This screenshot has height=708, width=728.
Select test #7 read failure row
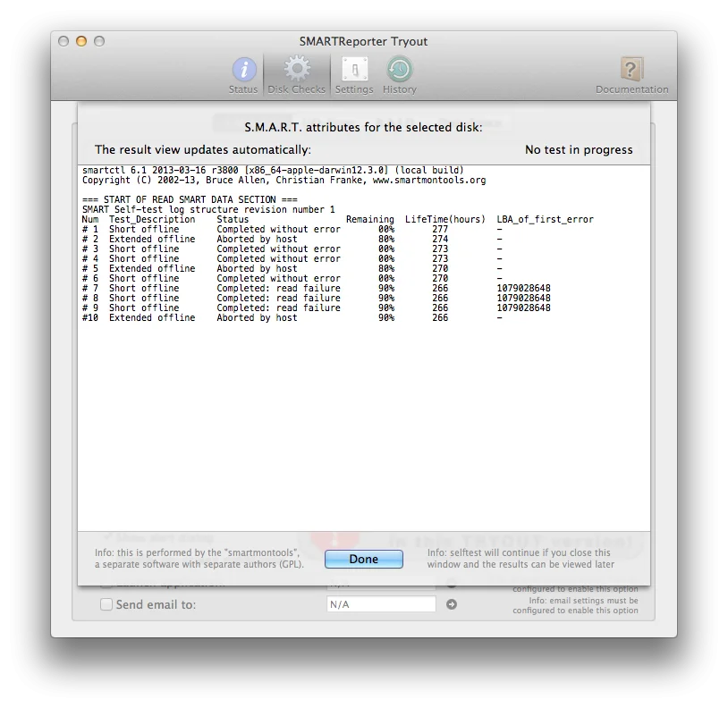click(x=317, y=288)
